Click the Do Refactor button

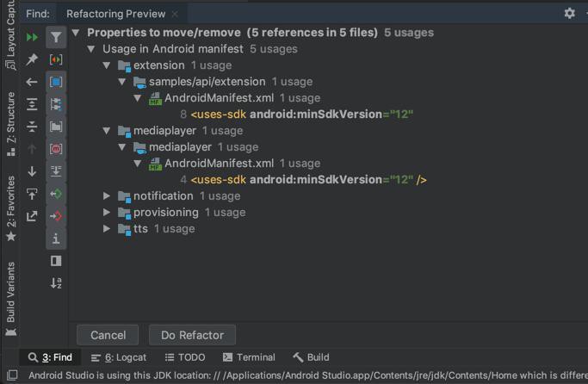[192, 335]
